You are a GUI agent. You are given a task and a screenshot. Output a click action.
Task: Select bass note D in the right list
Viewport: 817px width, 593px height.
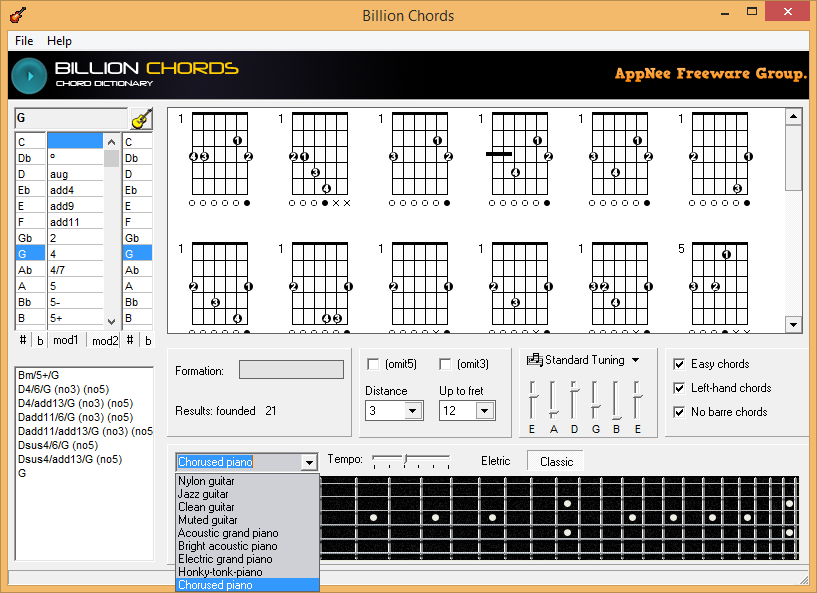pyautogui.click(x=138, y=174)
